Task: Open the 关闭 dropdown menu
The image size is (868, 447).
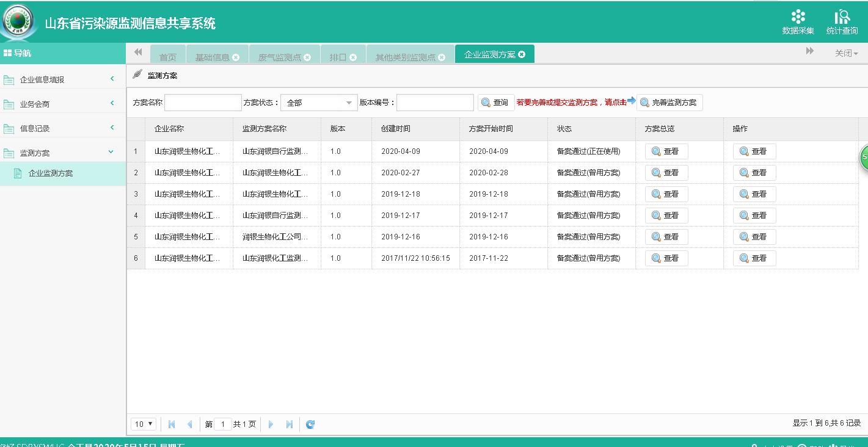Action: point(846,54)
